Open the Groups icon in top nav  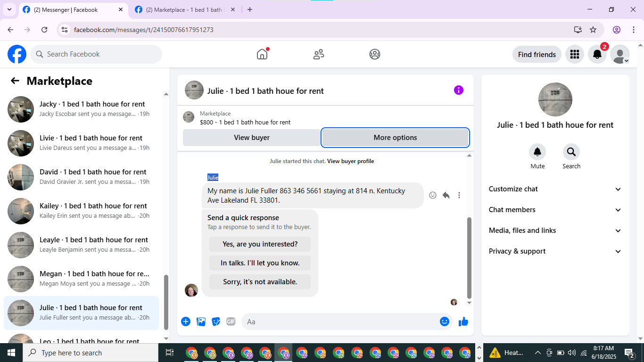pos(375,54)
